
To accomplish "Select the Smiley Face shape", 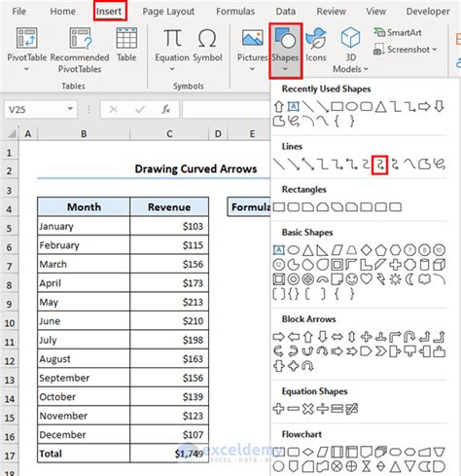I will 352,279.
